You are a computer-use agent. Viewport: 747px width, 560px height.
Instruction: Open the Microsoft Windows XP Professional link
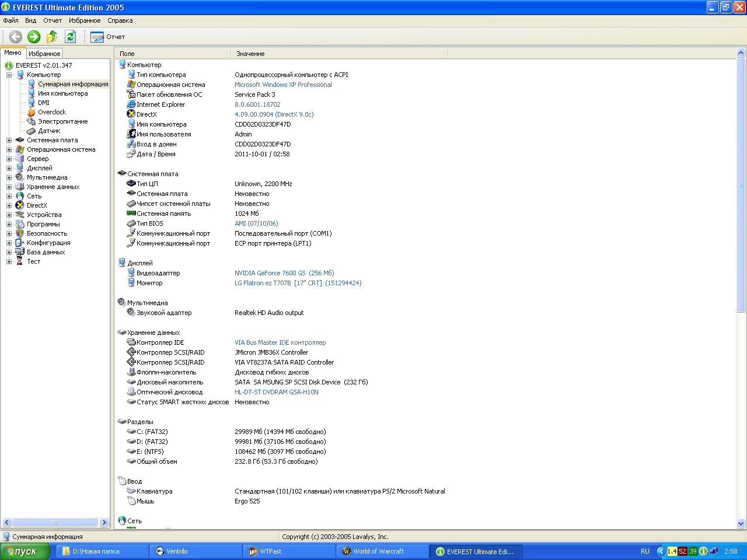(x=283, y=85)
